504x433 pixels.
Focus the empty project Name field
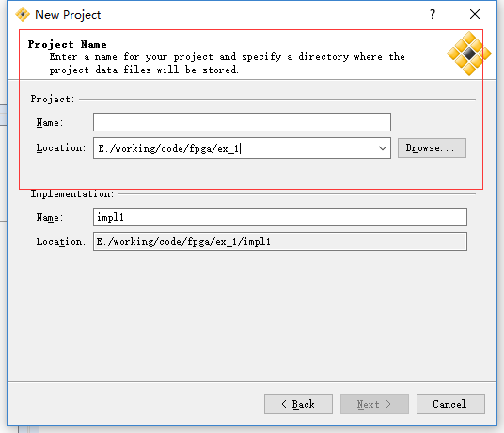tap(242, 122)
